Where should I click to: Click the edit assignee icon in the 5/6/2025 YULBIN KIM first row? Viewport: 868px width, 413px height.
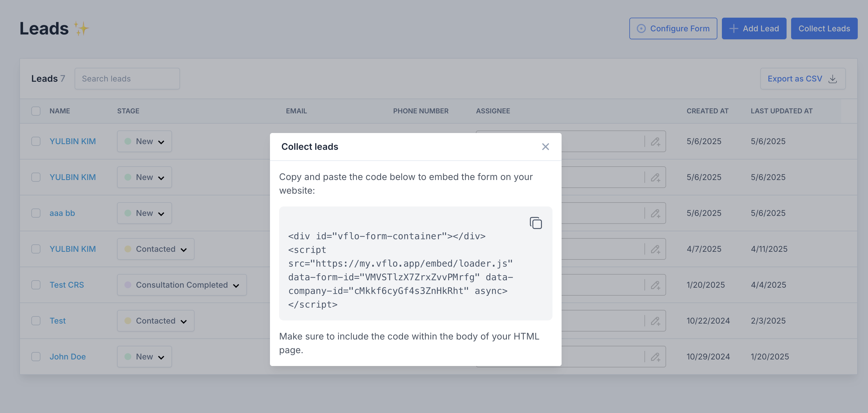pyautogui.click(x=655, y=141)
